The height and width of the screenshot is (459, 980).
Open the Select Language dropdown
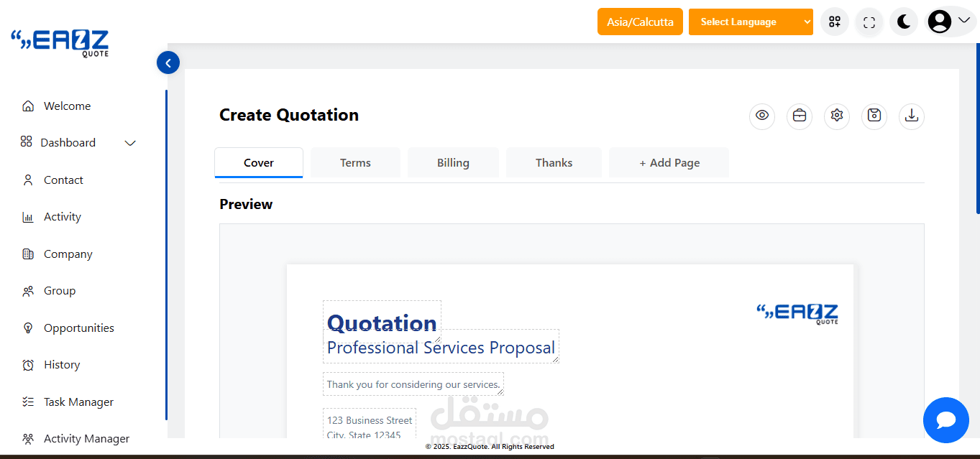751,22
